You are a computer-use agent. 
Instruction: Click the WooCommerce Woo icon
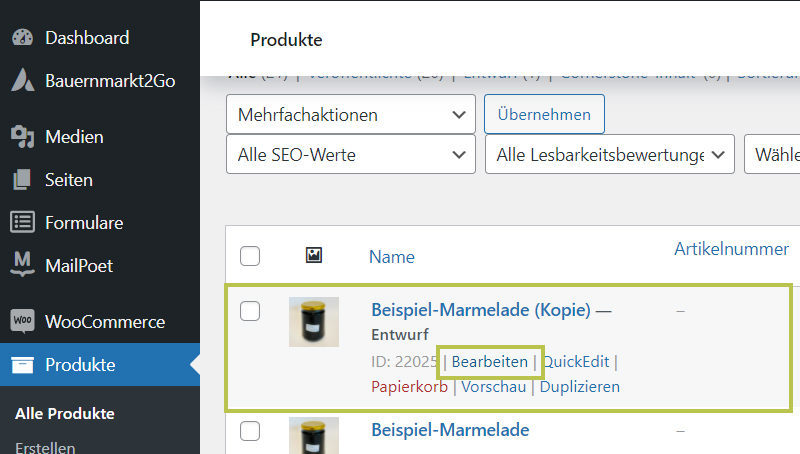(x=22, y=322)
